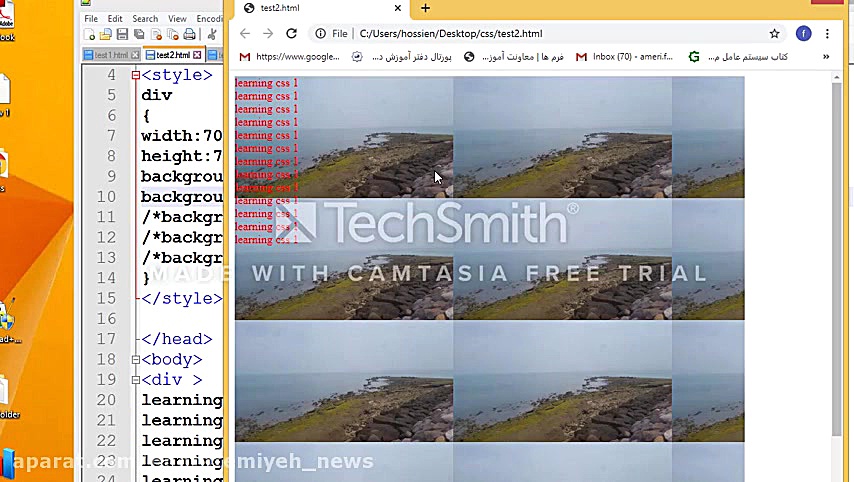Viewport: 854px width, 482px height.
Task: Click line number 16 in the editor margin
Action: (107, 319)
